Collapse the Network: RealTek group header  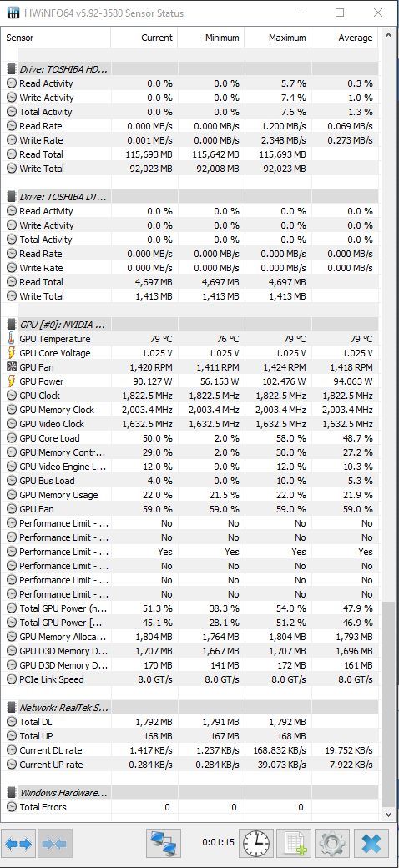(57, 708)
